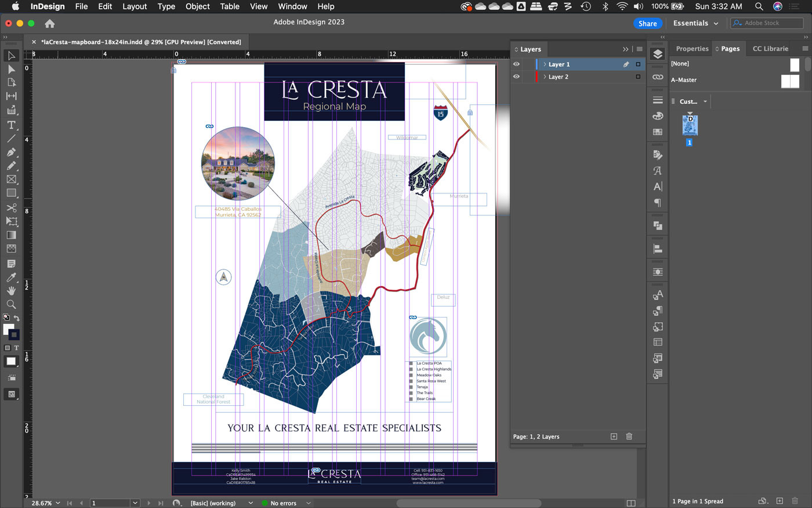This screenshot has width=812, height=508.
Task: Create new layer in Layers panel
Action: (614, 437)
